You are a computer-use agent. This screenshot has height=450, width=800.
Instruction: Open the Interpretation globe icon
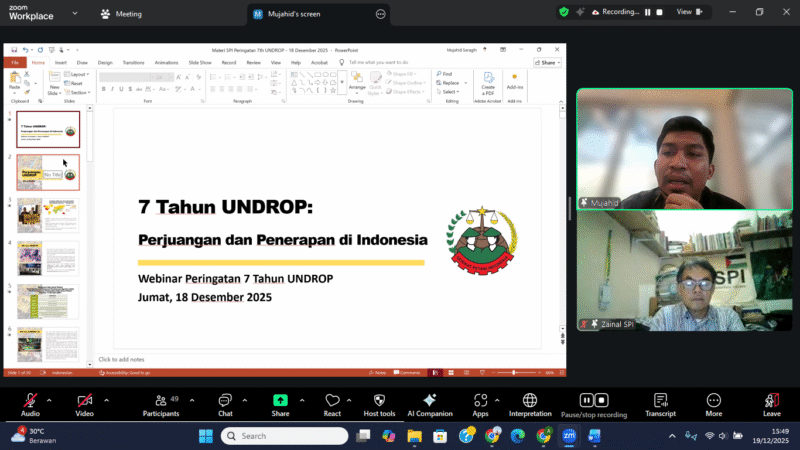coord(529,399)
